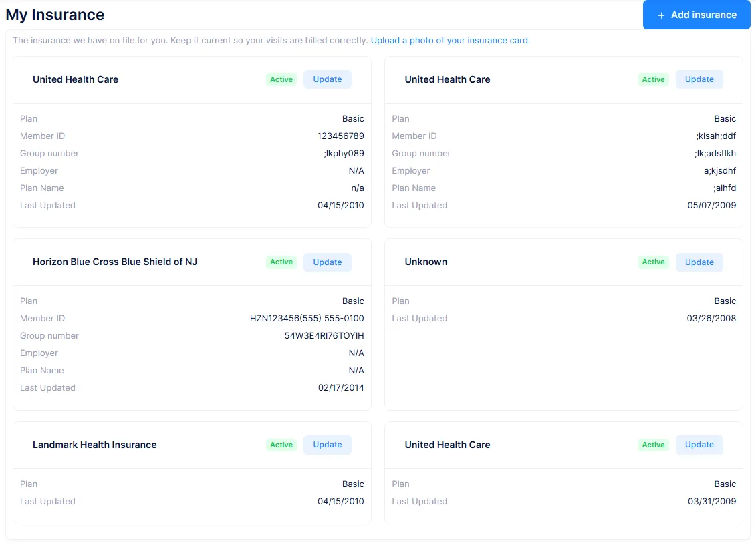Select 04/15/2010 date below Plan Name n/a
The height and width of the screenshot is (545, 756).
pos(340,205)
